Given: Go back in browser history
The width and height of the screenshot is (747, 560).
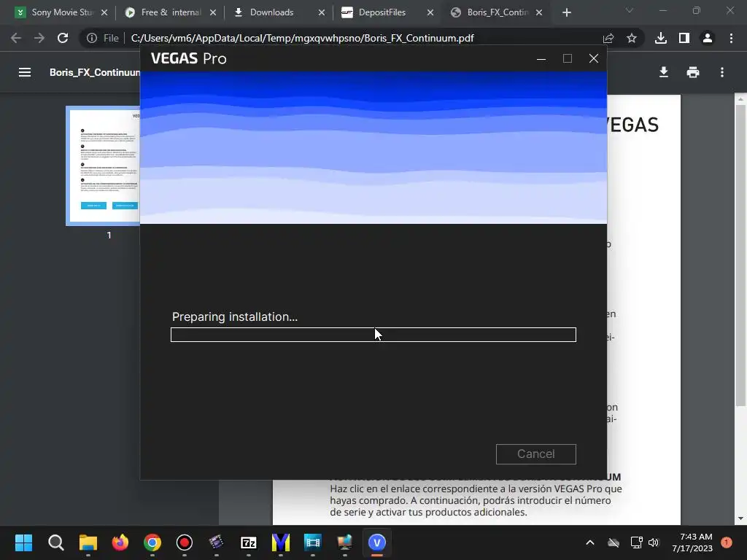Looking at the screenshot, I should click(16, 38).
